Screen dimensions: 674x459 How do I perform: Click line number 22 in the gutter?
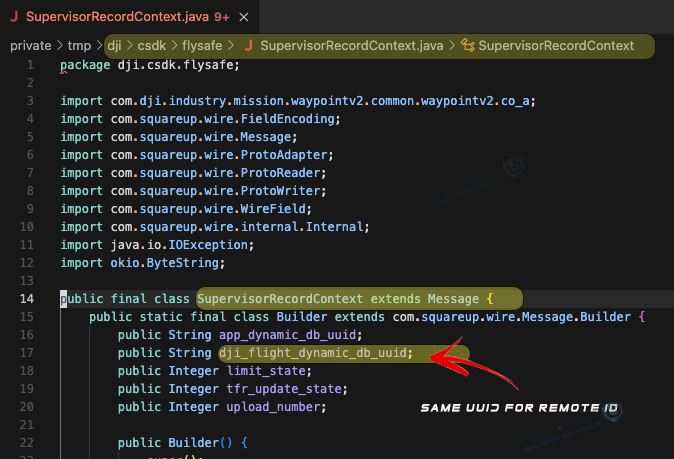[27, 442]
